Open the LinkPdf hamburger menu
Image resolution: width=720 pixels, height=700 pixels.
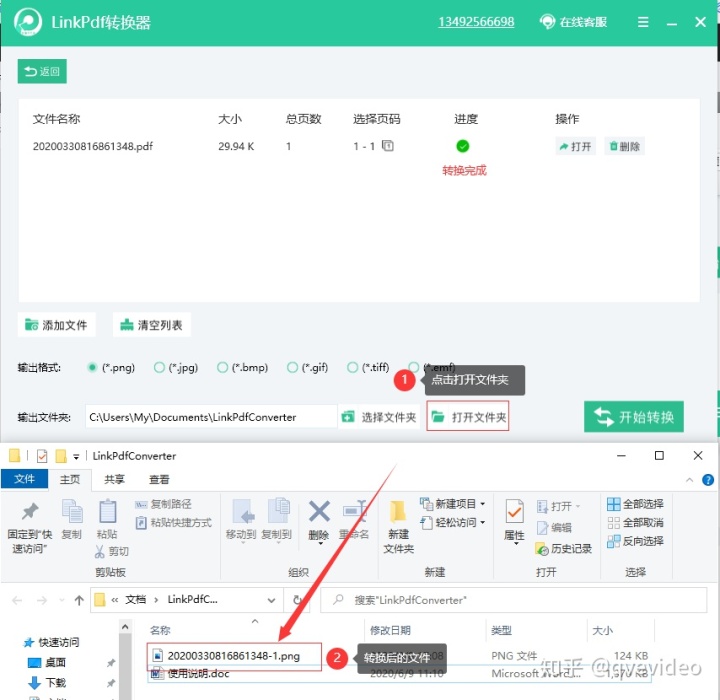pos(643,22)
